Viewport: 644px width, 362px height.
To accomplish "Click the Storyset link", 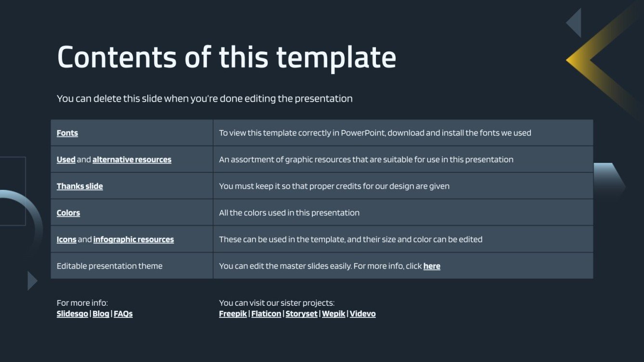I will tap(301, 314).
